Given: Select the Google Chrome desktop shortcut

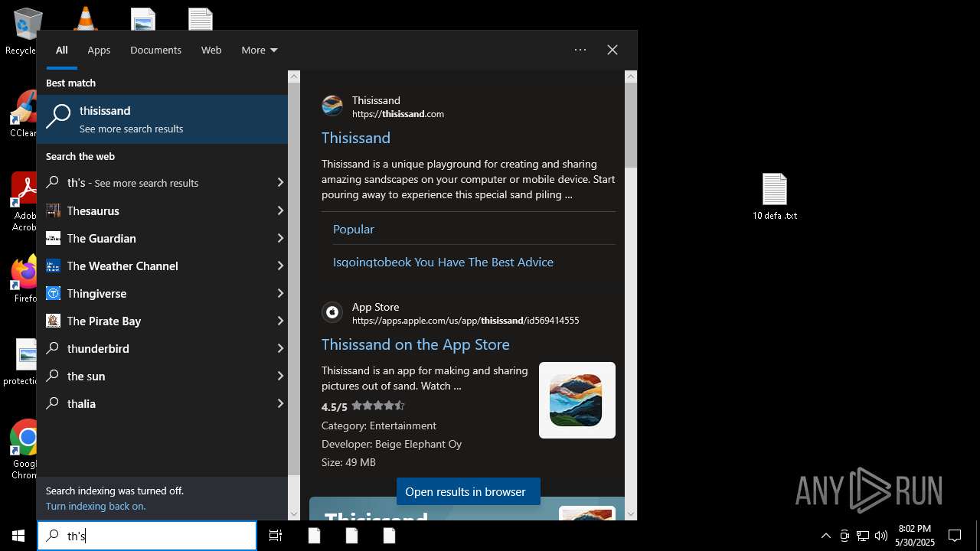Looking at the screenshot, I should pyautogui.click(x=24, y=449).
